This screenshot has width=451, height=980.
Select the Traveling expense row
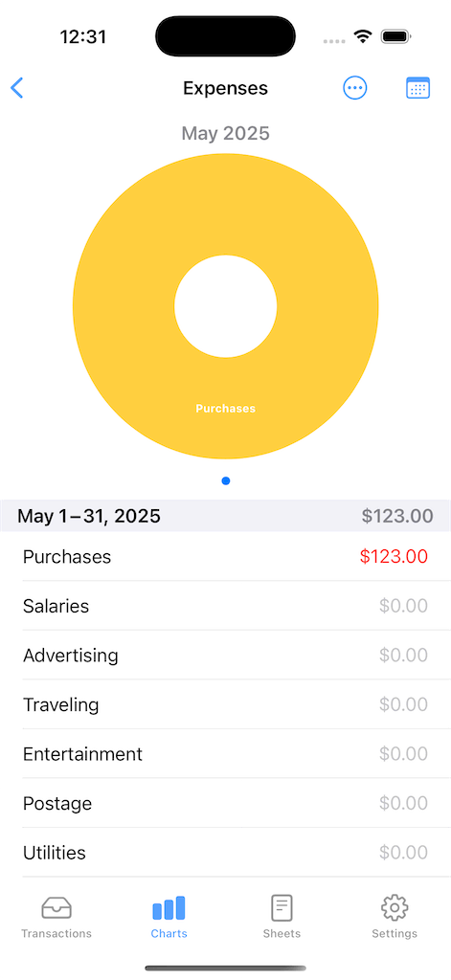pyautogui.click(x=225, y=704)
